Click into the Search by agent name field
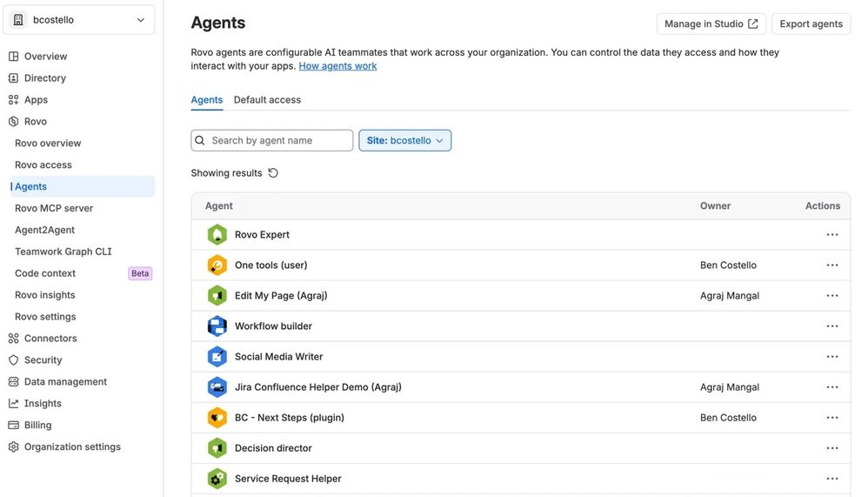Image resolution: width=868 pixels, height=497 pixels. [272, 140]
